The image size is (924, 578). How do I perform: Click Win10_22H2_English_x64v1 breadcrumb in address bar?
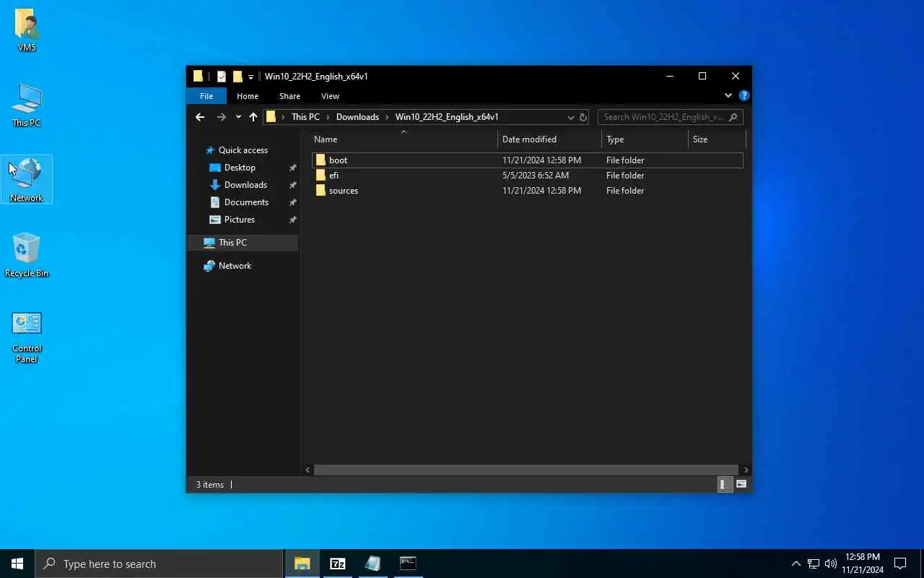[x=447, y=117]
